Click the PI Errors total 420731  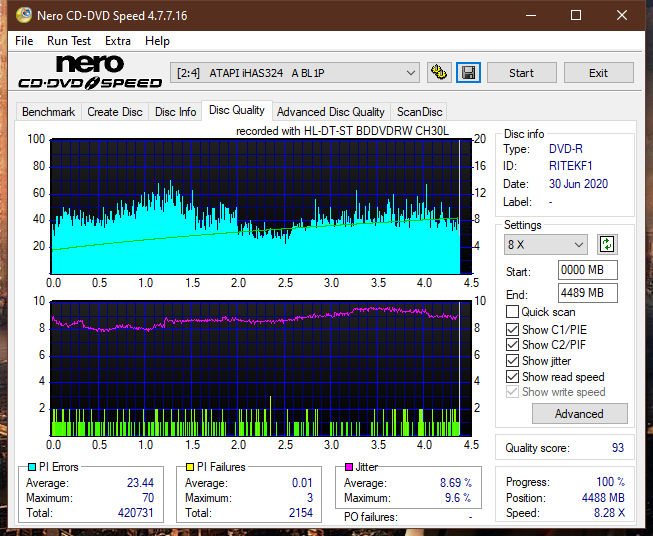point(136,513)
